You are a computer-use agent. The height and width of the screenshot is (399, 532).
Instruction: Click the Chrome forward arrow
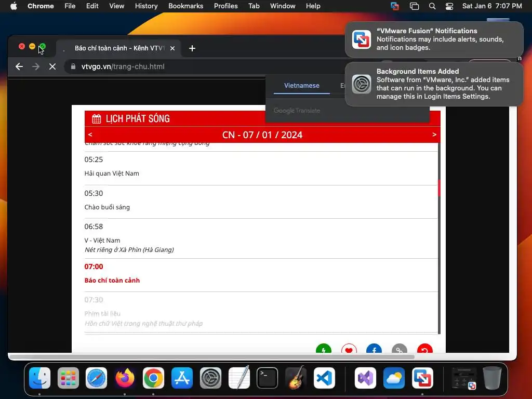(36, 66)
